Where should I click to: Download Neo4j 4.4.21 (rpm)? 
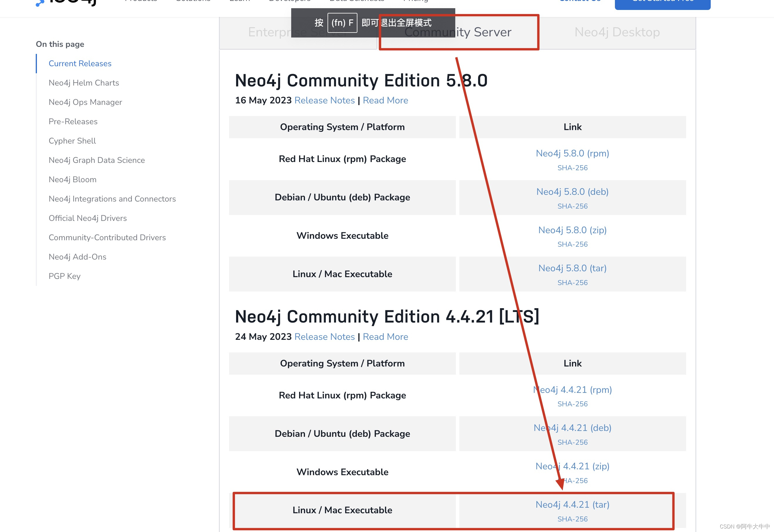tap(572, 390)
